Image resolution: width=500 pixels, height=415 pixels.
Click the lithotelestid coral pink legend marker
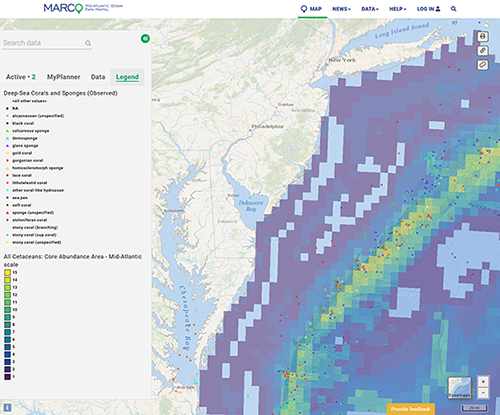[x=7, y=183]
